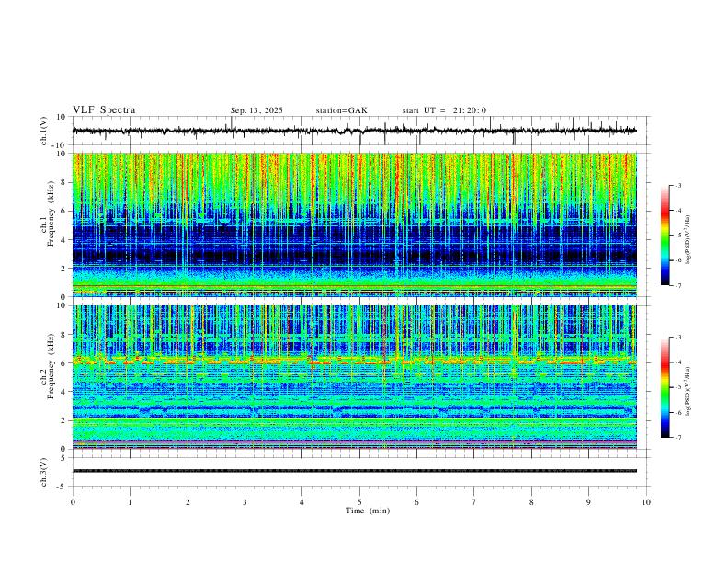Image resolution: width=728 pixels, height=563 pixels.
Task: Click the ch.3 flat trace line
Action: [x=354, y=471]
